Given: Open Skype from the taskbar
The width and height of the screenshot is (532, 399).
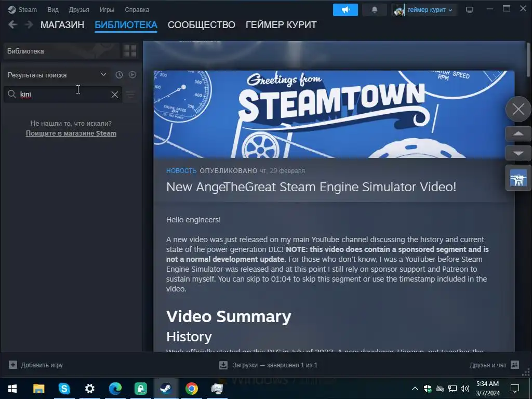Looking at the screenshot, I should [x=64, y=389].
